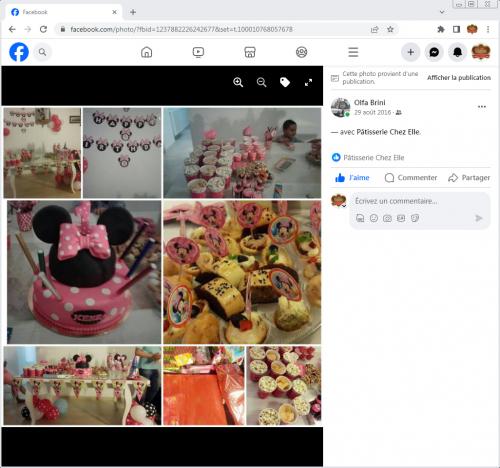Viewport: 500px width, 468px height.
Task: Open the Watch video icon
Action: (x=198, y=52)
